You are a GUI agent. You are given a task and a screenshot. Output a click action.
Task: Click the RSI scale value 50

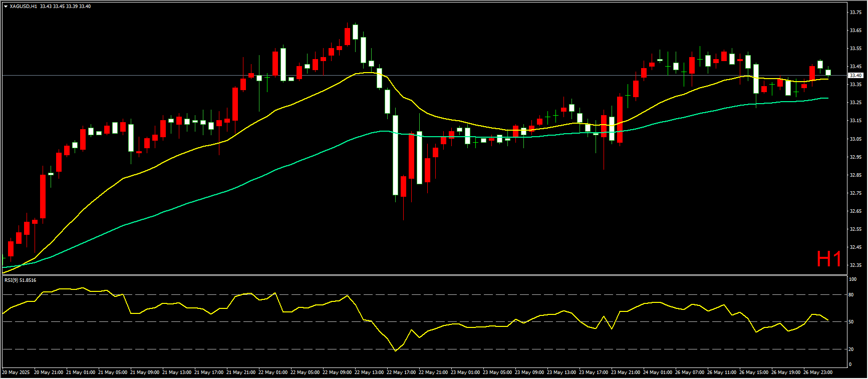[x=851, y=322]
